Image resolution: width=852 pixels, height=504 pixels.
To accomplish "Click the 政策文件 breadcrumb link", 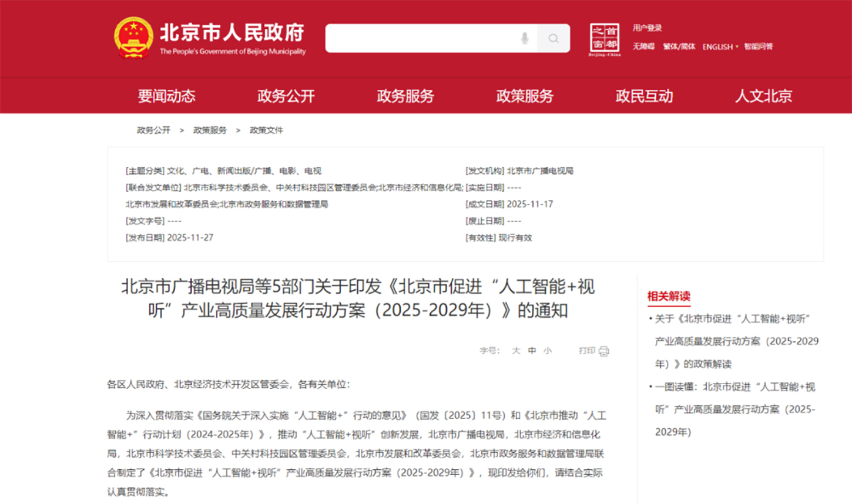I will click(x=266, y=130).
